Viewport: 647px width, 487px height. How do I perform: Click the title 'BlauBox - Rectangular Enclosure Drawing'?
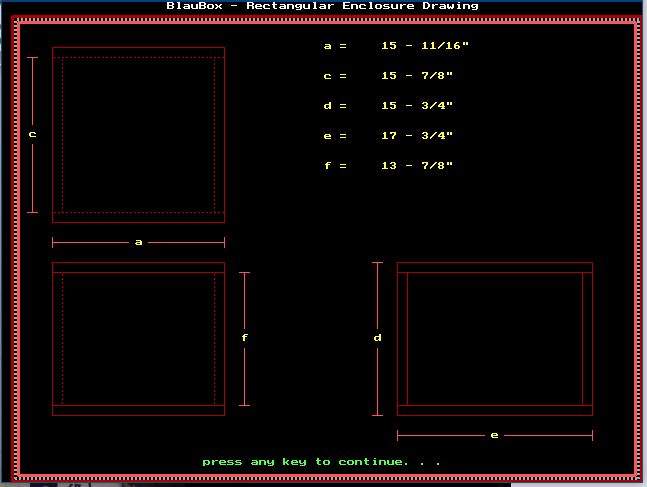(322, 6)
